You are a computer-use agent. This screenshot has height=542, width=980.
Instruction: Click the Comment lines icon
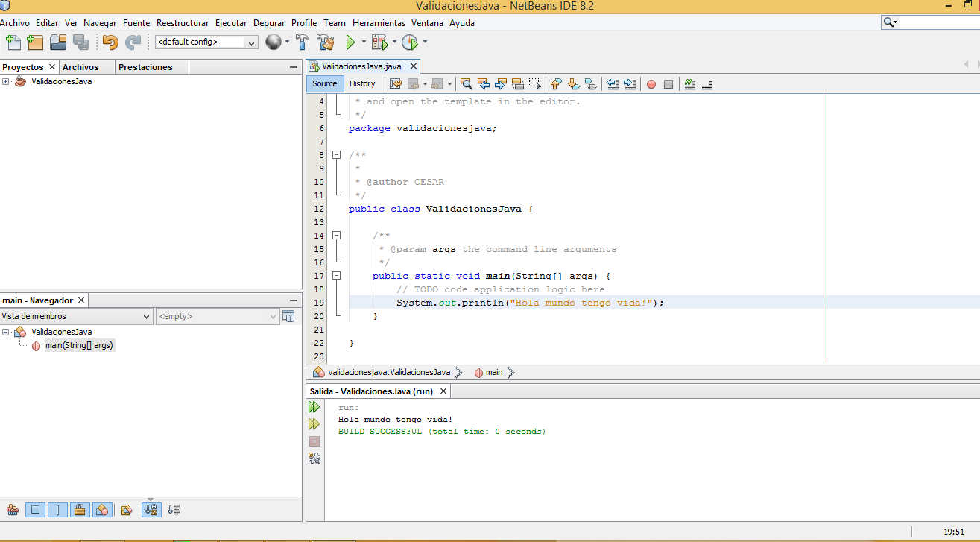690,84
